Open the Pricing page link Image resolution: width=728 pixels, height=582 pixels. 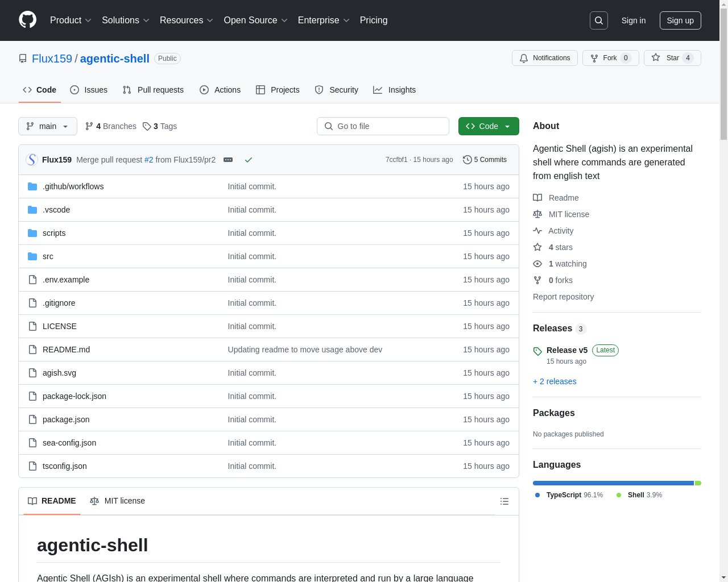click(x=374, y=20)
